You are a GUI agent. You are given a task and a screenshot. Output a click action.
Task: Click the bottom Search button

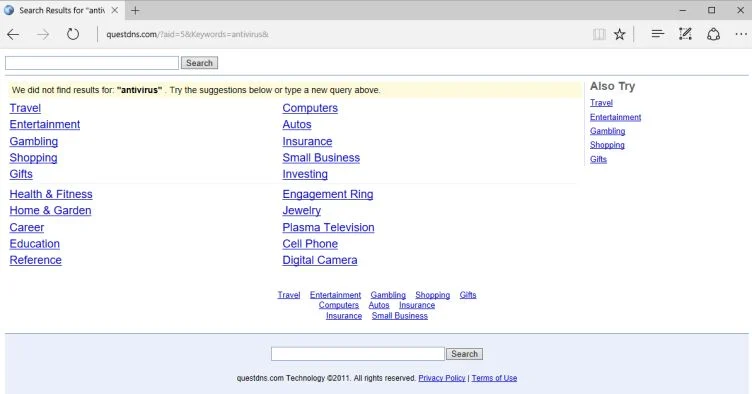pos(464,354)
